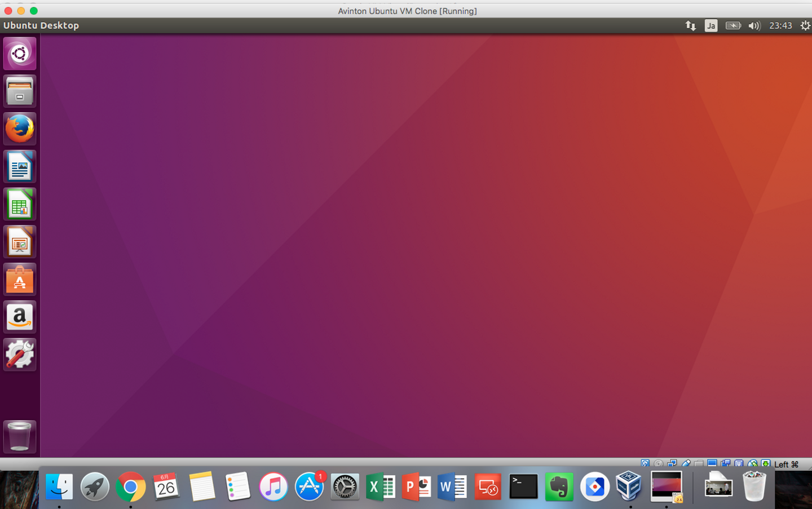Click the Ubuntu Desktop title label
812x509 pixels.
click(x=41, y=25)
